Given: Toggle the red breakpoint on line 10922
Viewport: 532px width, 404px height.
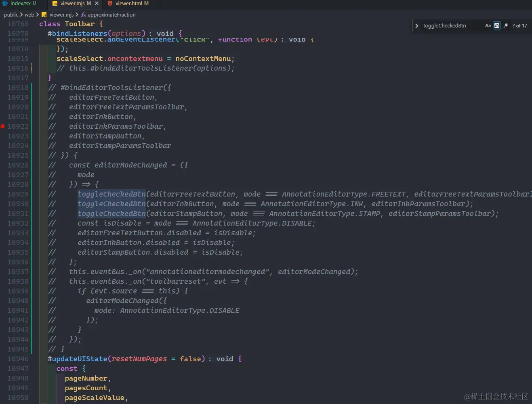Looking at the screenshot, I should point(2,126).
